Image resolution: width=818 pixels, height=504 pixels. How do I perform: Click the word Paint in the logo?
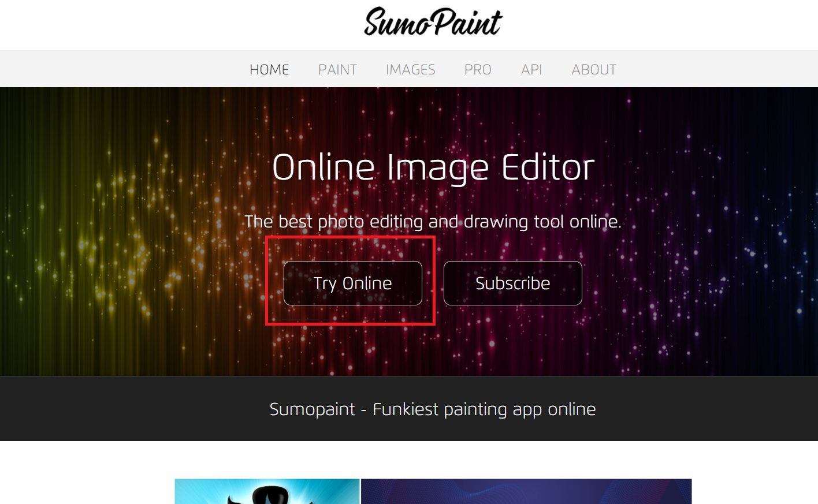(x=467, y=22)
